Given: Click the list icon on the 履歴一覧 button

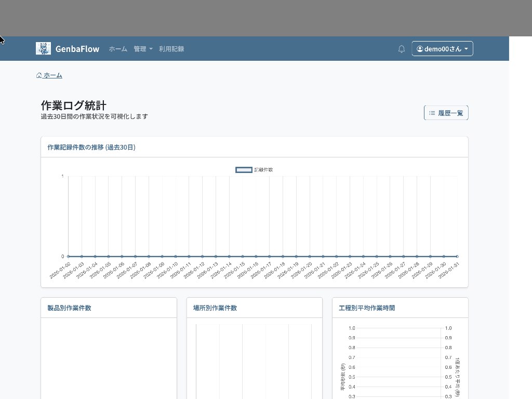Looking at the screenshot, I should (x=432, y=113).
